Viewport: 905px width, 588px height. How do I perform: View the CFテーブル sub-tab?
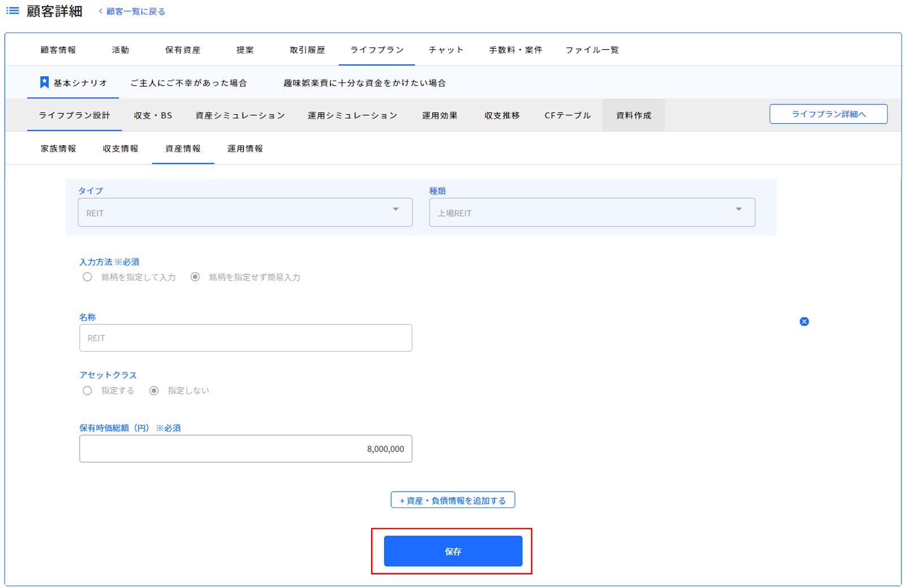(x=567, y=115)
